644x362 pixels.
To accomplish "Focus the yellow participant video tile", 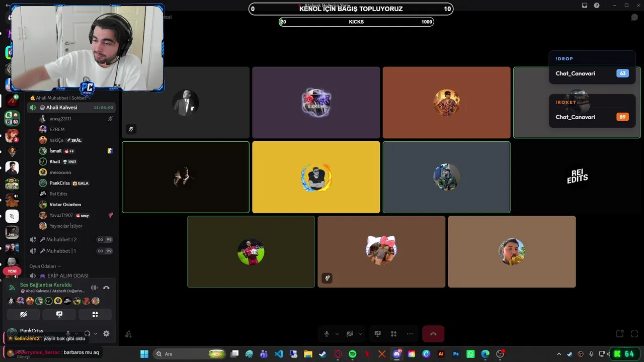I will pyautogui.click(x=316, y=177).
